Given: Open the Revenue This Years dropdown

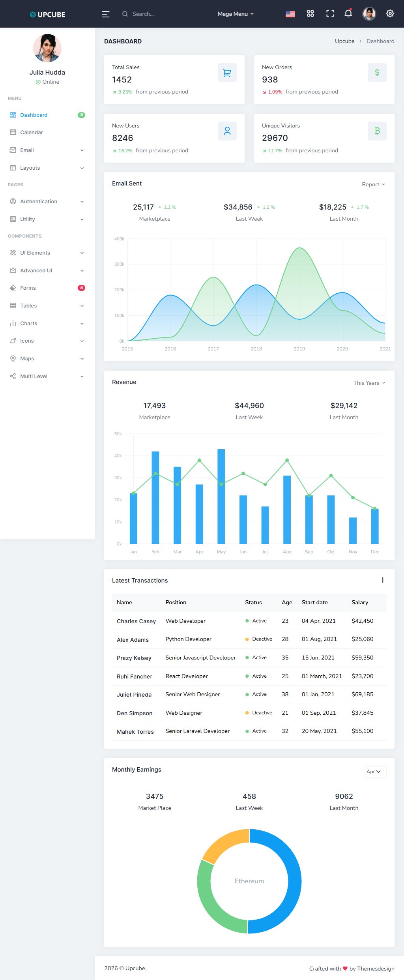Looking at the screenshot, I should (x=369, y=383).
